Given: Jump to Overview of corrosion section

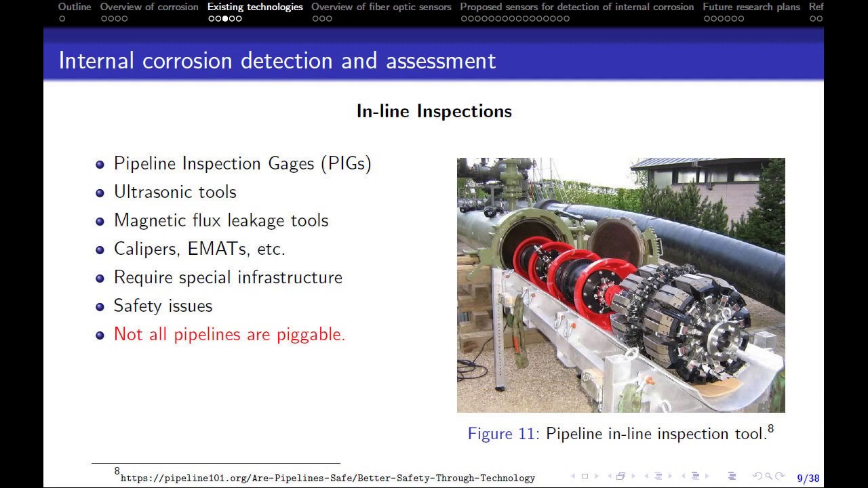Looking at the screenshot, I should pyautogui.click(x=149, y=7).
